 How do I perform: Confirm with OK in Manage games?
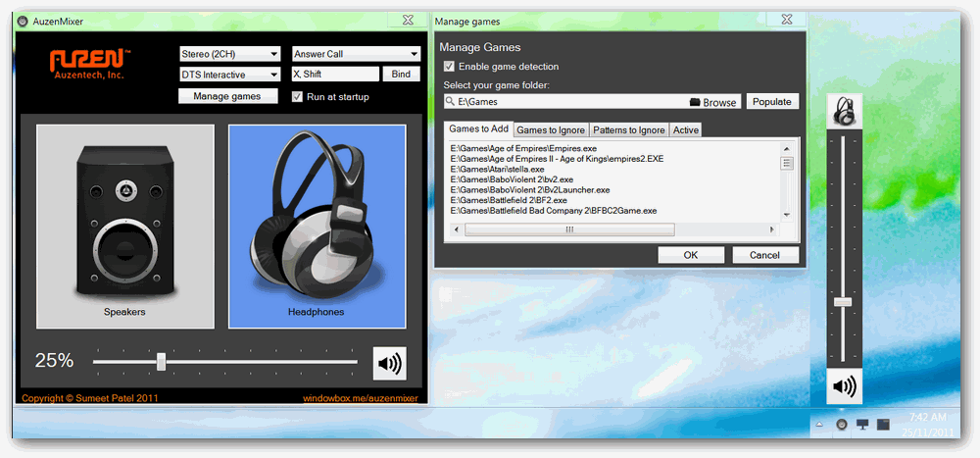click(x=691, y=255)
